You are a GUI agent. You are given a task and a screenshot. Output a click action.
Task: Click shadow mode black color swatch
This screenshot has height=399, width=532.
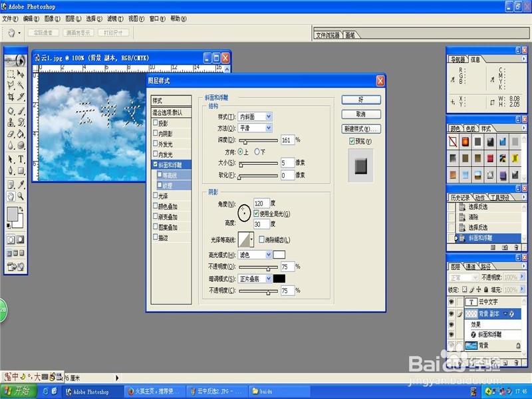click(x=279, y=279)
